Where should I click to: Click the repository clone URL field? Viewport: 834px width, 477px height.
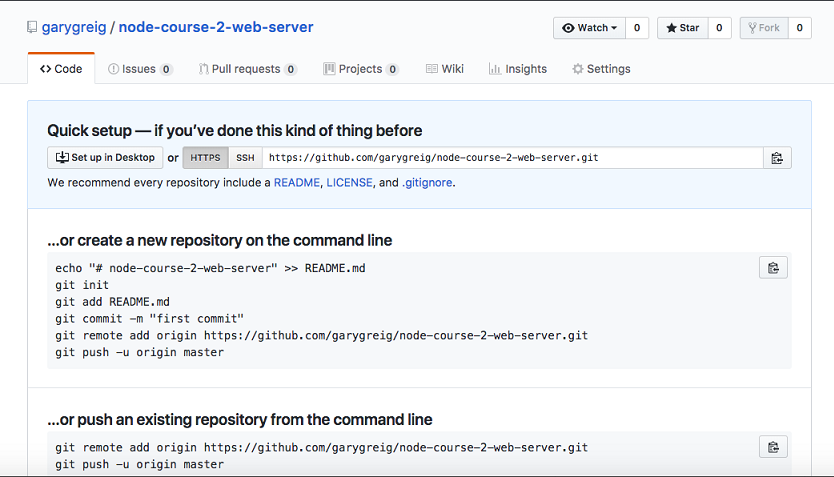512,158
